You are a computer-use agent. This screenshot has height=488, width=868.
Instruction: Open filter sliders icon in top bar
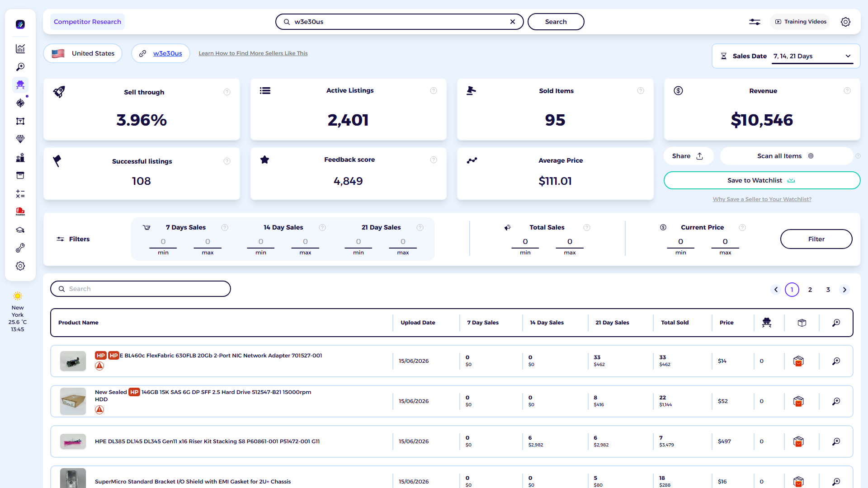click(x=755, y=22)
